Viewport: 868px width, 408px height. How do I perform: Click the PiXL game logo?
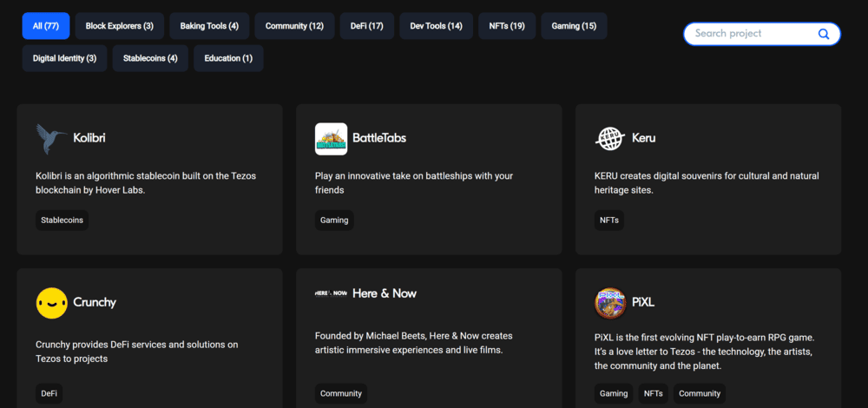tap(610, 303)
